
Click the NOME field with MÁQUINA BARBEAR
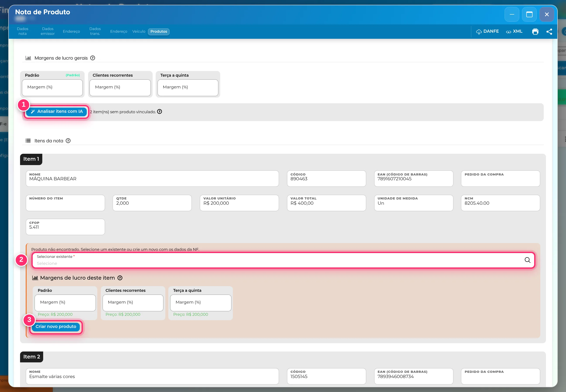point(152,179)
